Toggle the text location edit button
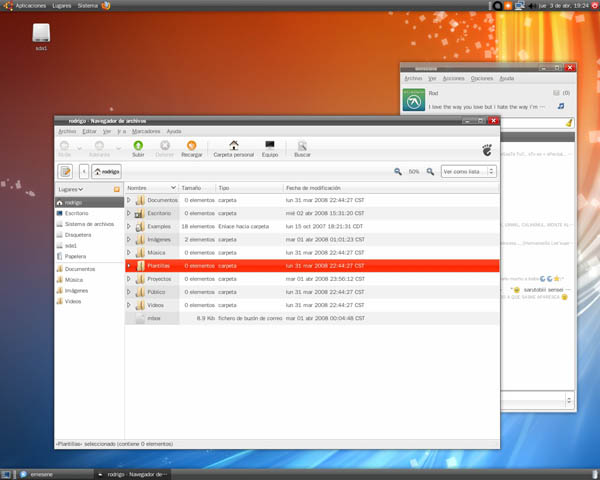 [x=65, y=171]
